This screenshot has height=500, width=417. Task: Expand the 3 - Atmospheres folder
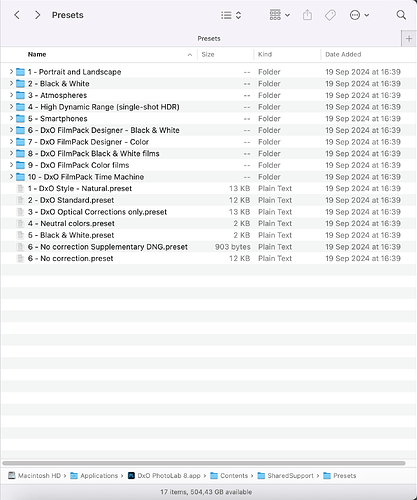pyautogui.click(x=11, y=95)
